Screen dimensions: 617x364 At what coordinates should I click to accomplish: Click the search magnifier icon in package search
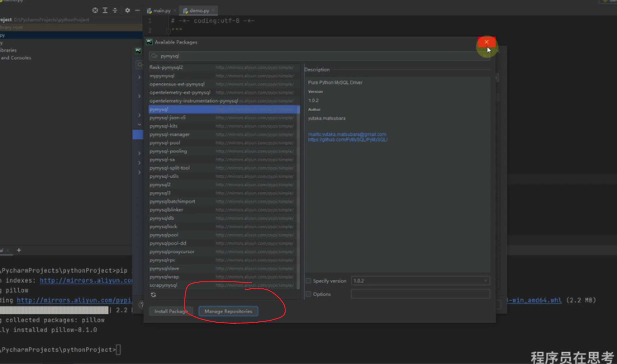coord(154,56)
